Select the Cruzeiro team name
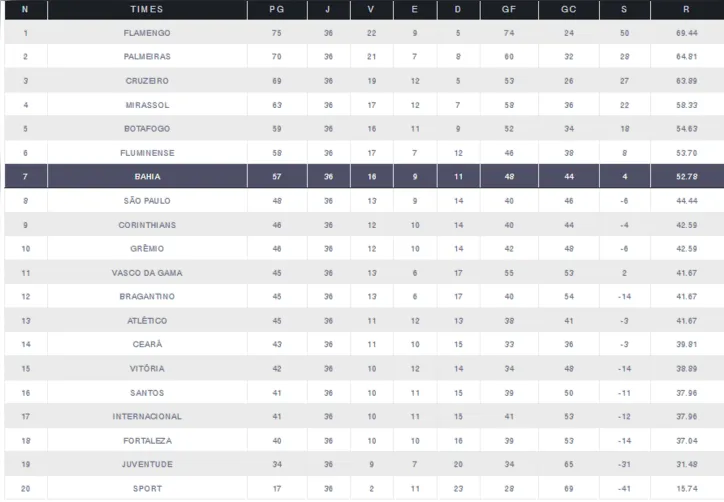Image resolution: width=724 pixels, height=502 pixels. pos(147,81)
